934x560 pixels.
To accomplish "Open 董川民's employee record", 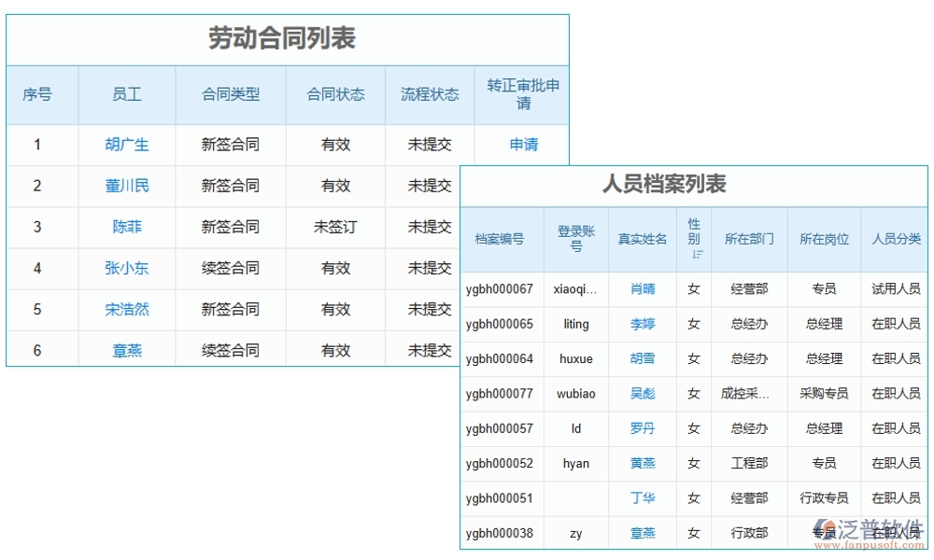I will 127,186.
